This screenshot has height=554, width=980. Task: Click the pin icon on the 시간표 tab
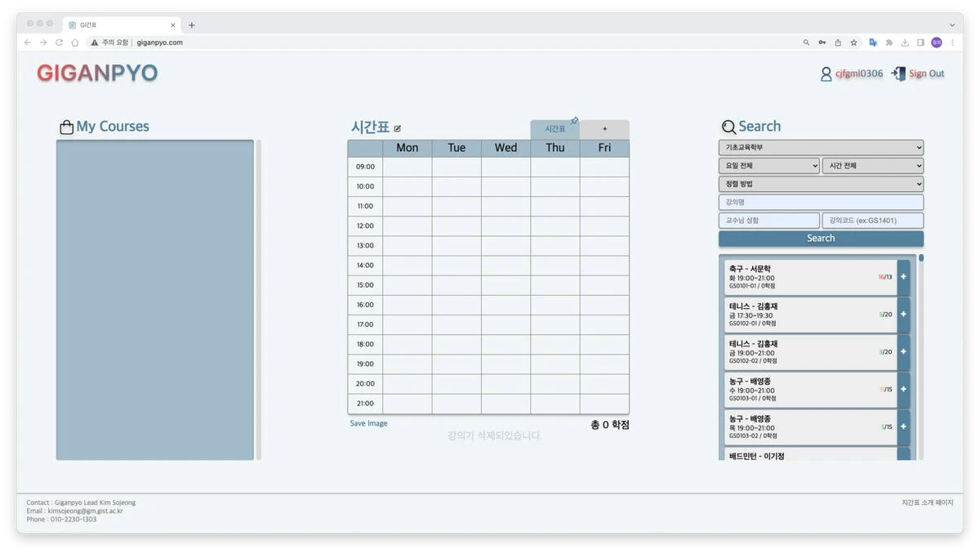click(574, 121)
